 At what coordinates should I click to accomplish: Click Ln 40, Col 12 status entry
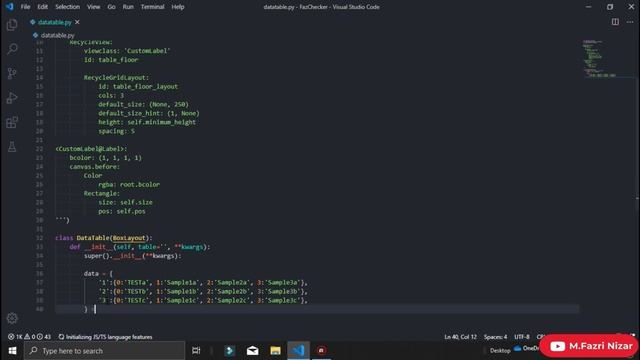click(x=460, y=337)
